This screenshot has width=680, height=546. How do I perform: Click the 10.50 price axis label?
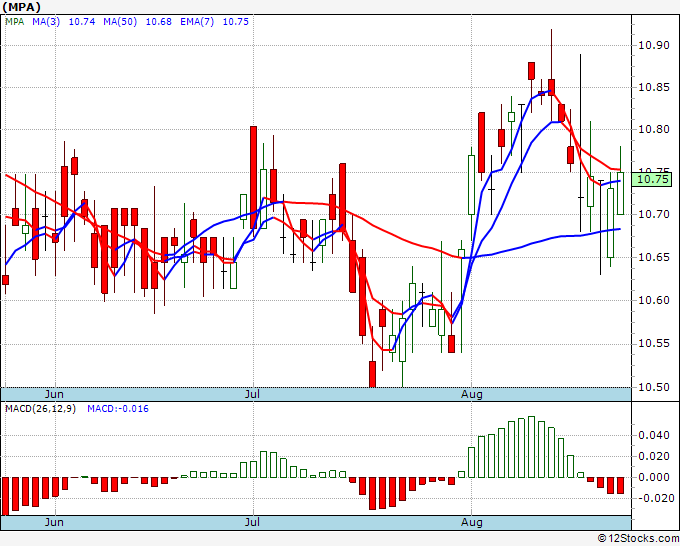pos(654,387)
